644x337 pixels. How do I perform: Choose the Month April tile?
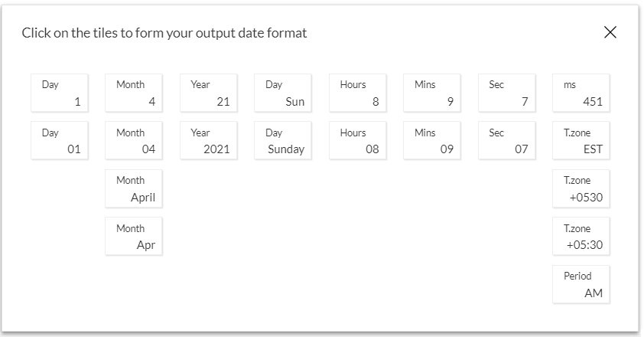tap(134, 188)
